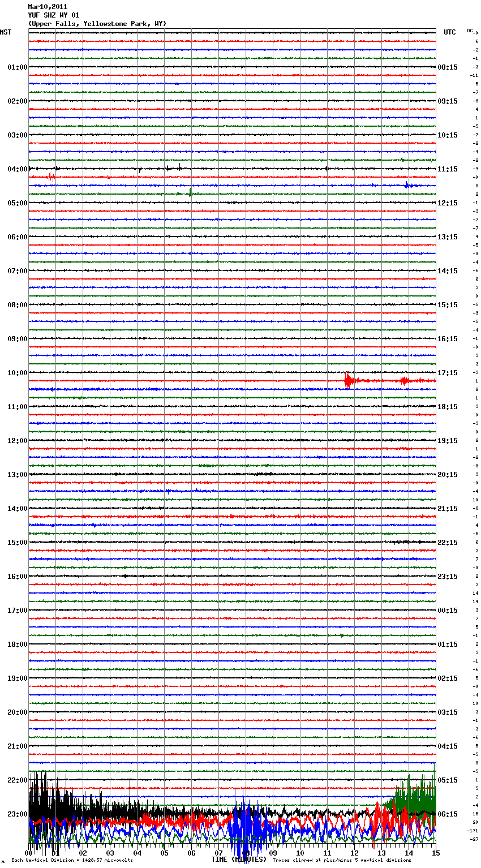This screenshot has height=868, width=481.
Task: Select the "04:00" MST time label
Action: click(x=18, y=169)
